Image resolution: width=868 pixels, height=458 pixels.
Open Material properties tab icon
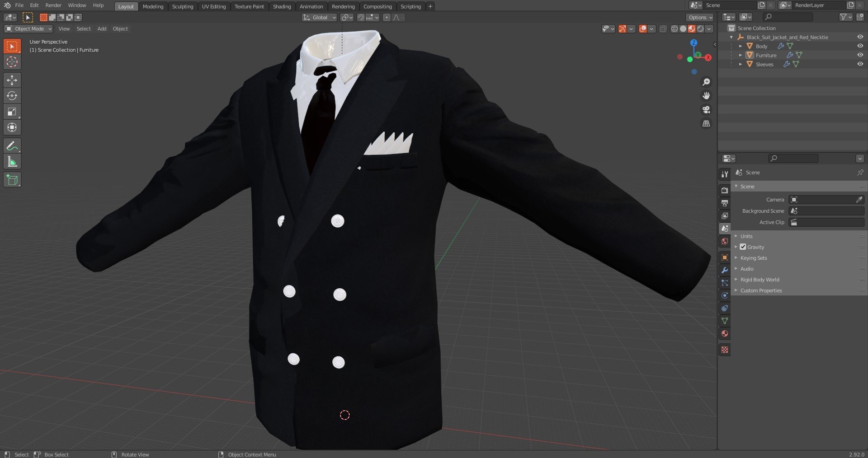[725, 333]
